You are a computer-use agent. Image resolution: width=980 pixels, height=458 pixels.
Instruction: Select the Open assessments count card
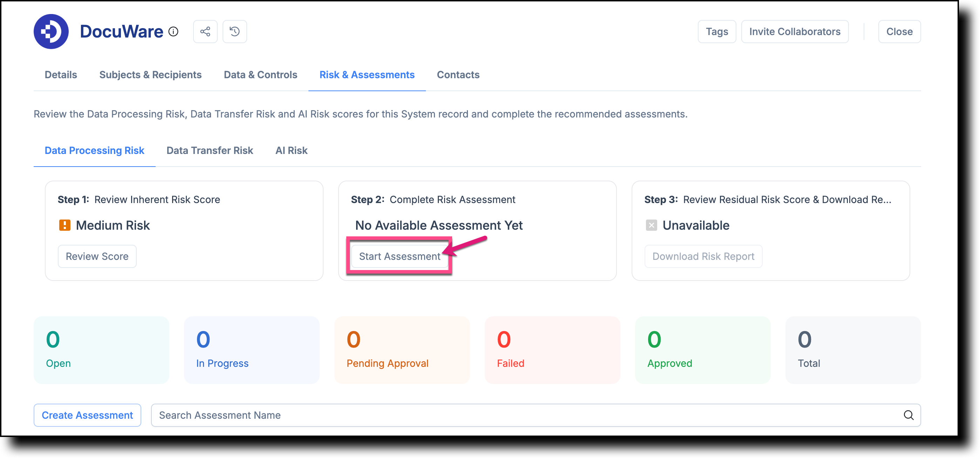pyautogui.click(x=101, y=350)
